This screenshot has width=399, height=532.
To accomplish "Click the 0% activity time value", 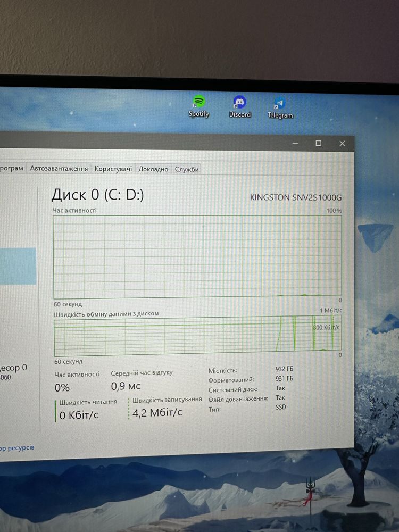I will [62, 387].
